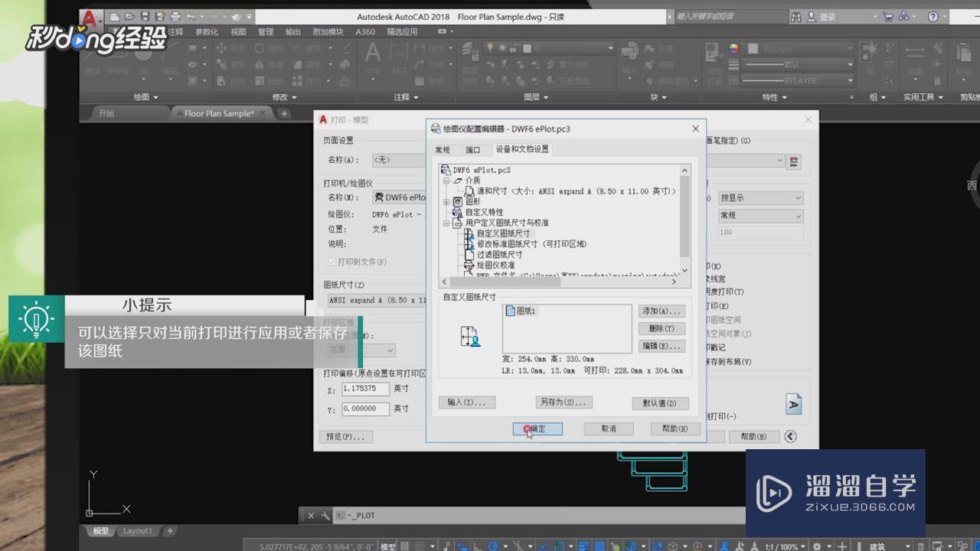Close the command line with X icon
Viewport: 980px width, 551px height.
310,516
